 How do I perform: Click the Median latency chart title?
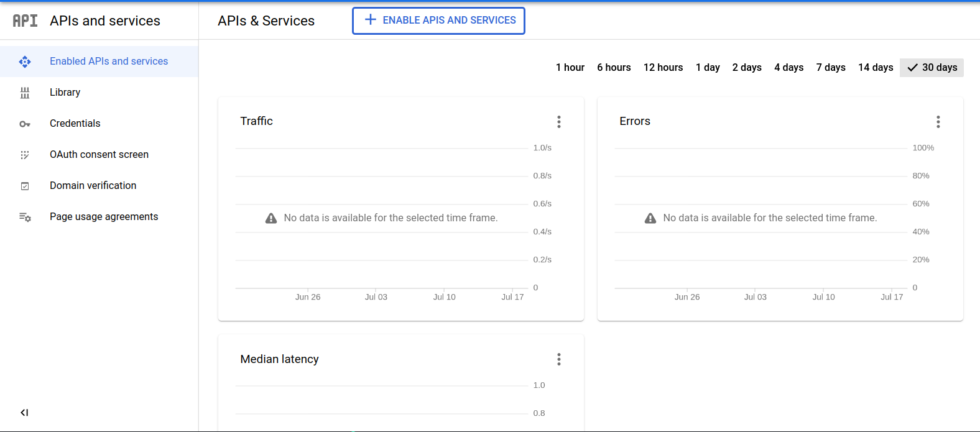pyautogui.click(x=279, y=359)
